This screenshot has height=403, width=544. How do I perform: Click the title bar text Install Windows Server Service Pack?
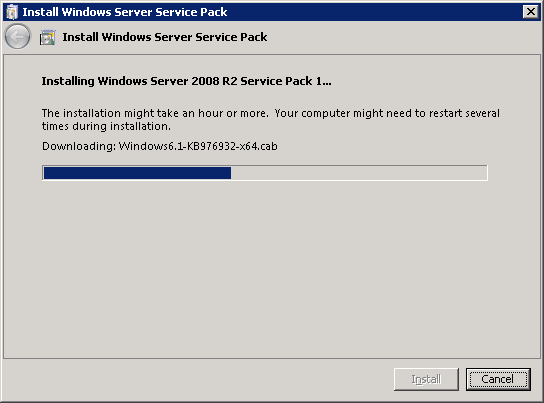125,12
